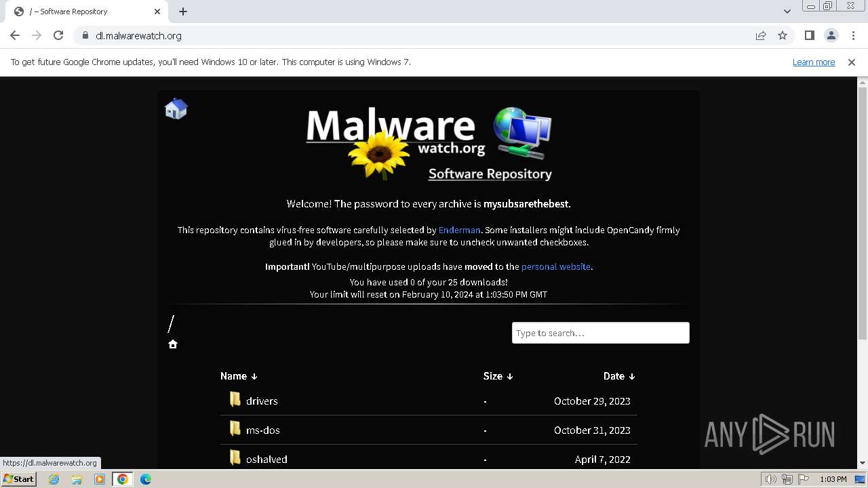
Task: Click the Software Repository browser tab
Action: tap(88, 12)
